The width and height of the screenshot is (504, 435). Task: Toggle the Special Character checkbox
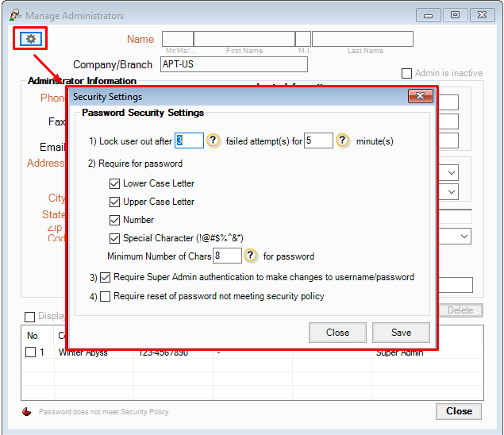tap(115, 238)
